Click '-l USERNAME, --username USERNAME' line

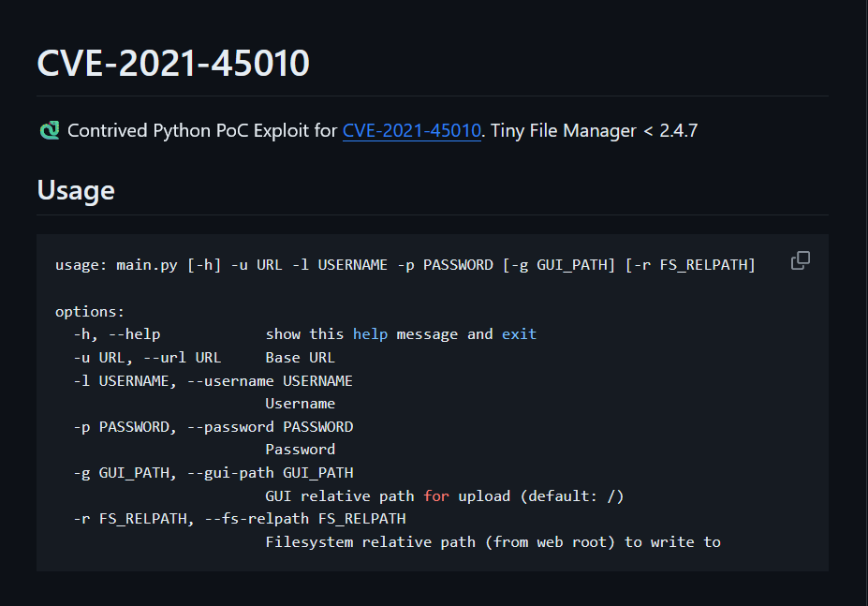tap(213, 381)
